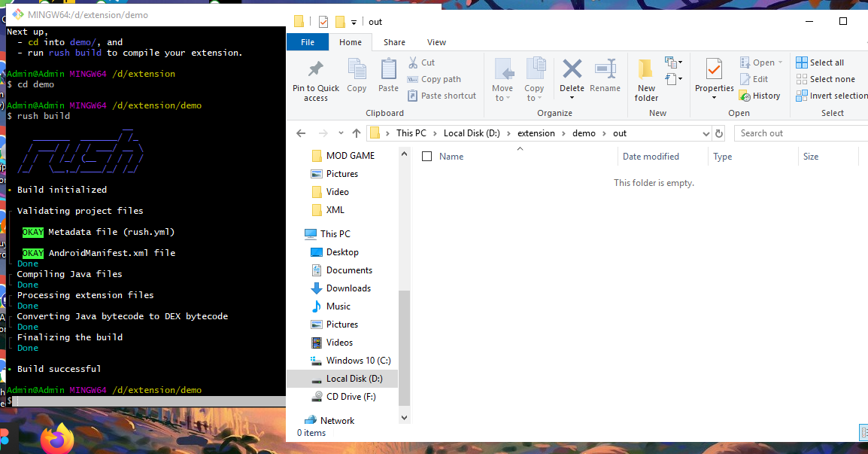Image resolution: width=868 pixels, height=454 pixels.
Task: Click Select all
Action: [820, 62]
